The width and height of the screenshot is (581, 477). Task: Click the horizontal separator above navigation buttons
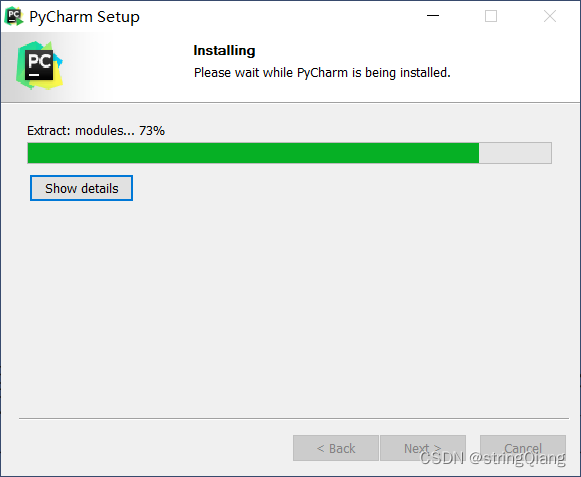294,418
